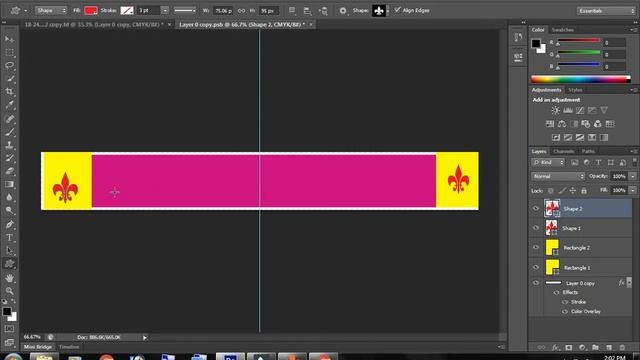Add a layer mask
This screenshot has width=640, height=360.
(x=569, y=347)
